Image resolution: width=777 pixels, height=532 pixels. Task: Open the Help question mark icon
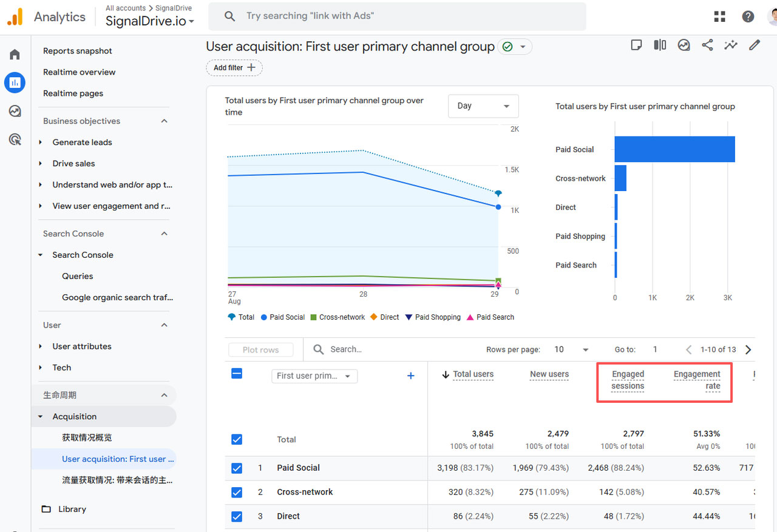point(748,17)
